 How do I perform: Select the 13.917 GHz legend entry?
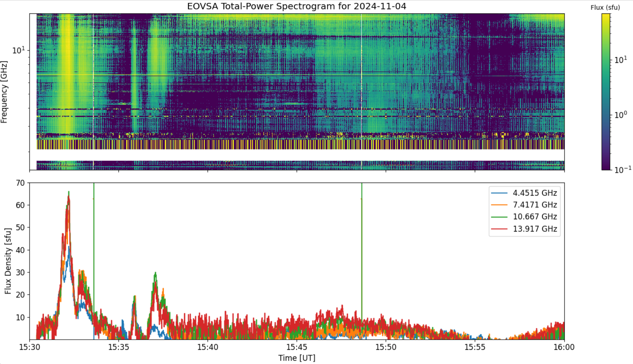point(524,229)
